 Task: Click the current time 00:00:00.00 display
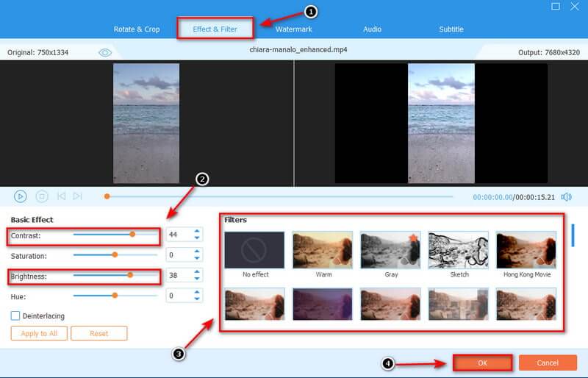pos(492,197)
